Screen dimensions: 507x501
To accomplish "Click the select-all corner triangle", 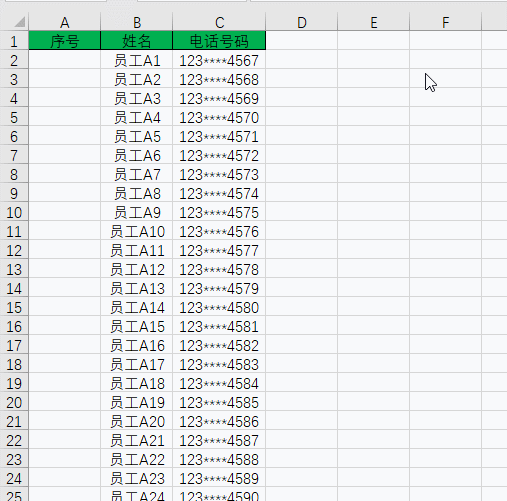I will tap(20, 22).
